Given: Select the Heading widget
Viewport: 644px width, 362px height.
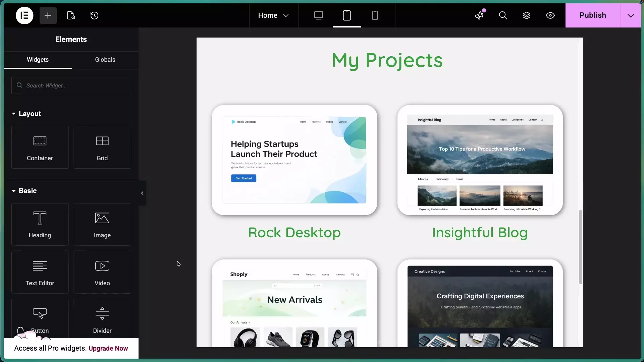Looking at the screenshot, I should point(40,225).
